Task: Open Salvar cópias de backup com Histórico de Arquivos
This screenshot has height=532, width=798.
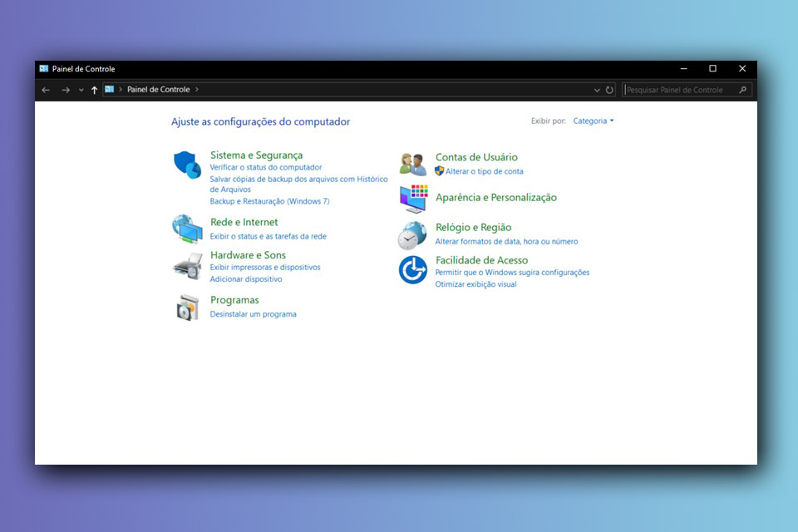Action: [298, 184]
